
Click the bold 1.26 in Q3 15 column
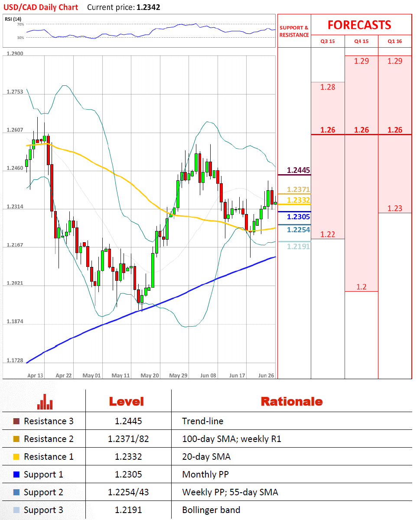[x=328, y=130]
